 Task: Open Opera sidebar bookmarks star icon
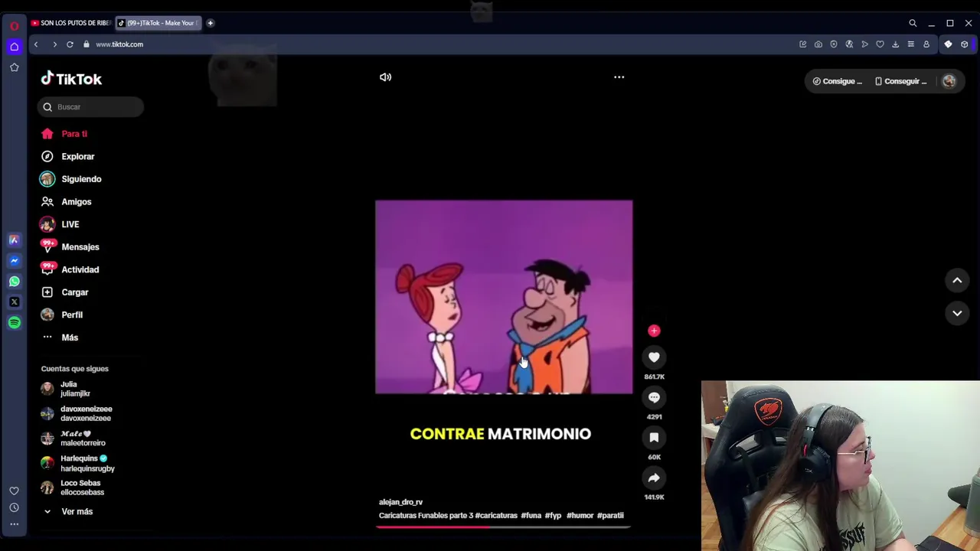14,68
